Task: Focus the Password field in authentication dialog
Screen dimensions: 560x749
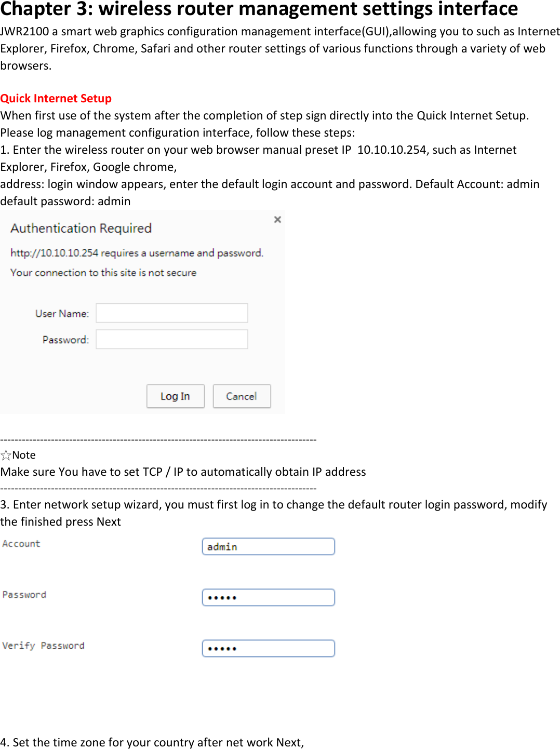Action: [171, 339]
